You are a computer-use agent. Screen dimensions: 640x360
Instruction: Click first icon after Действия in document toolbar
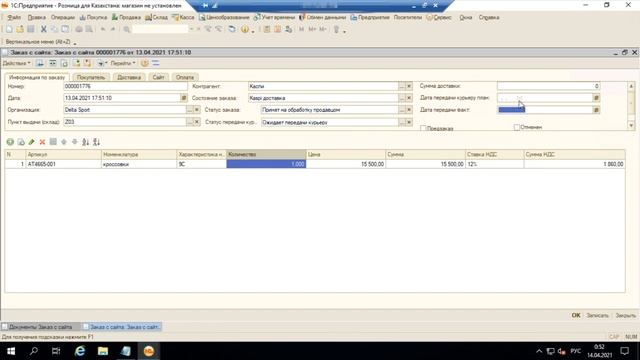(x=40, y=63)
